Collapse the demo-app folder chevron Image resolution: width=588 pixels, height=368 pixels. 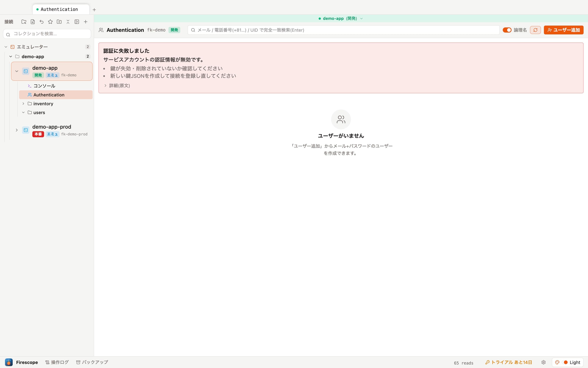click(11, 56)
